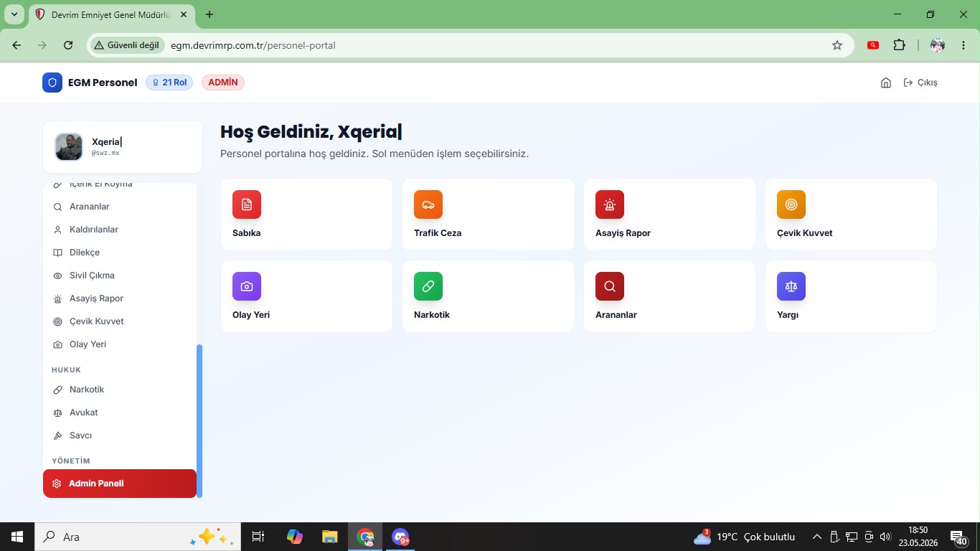The image size is (980, 551).
Task: Open the Copilot taskbar icon
Action: pyautogui.click(x=294, y=537)
